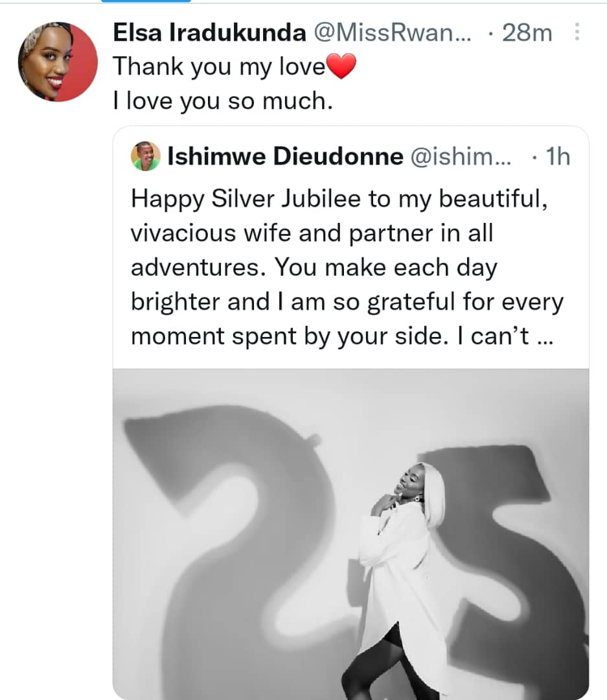Click the 1h quoted tweet timestamp

tap(556, 157)
